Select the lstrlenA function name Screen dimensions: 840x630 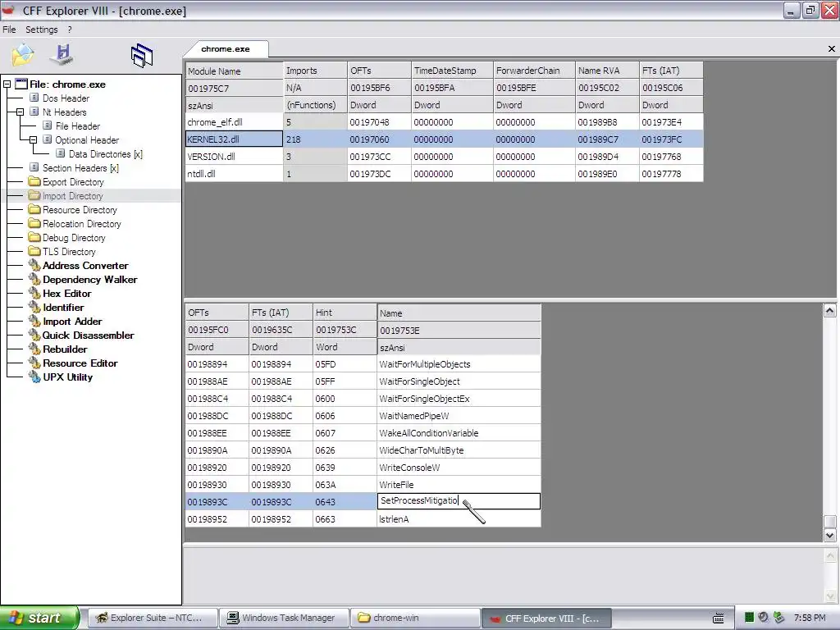coord(395,518)
